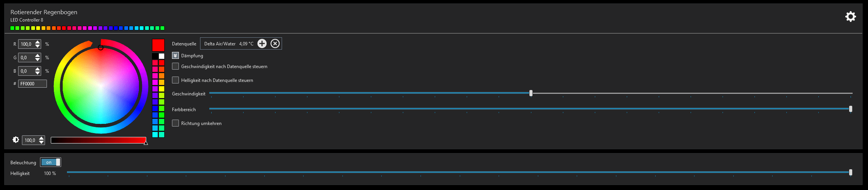Click the large red current color swatch
Screen dimensions: 868x190
click(158, 45)
